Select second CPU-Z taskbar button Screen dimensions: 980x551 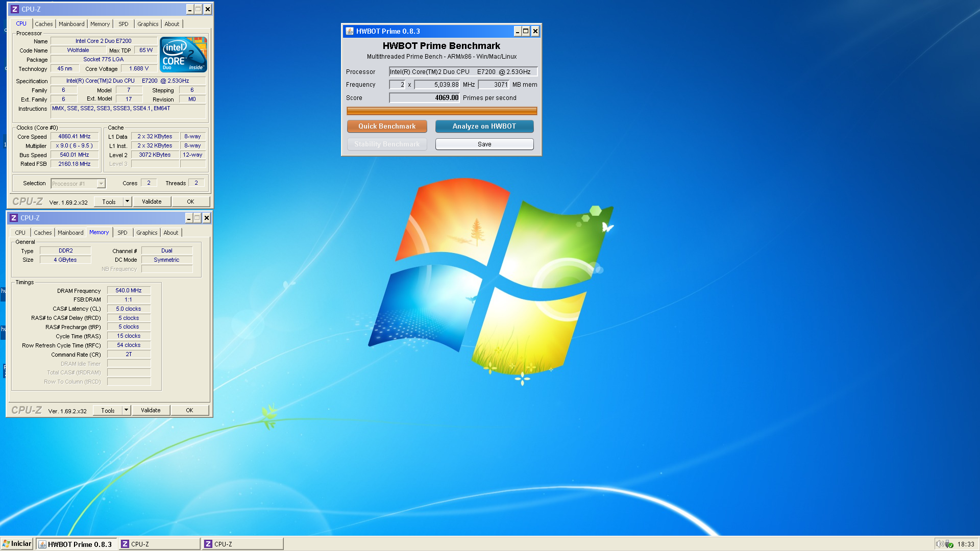tap(243, 544)
